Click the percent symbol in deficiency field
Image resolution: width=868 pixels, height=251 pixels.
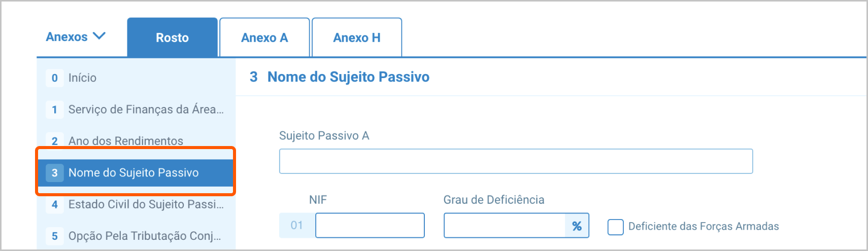click(577, 226)
